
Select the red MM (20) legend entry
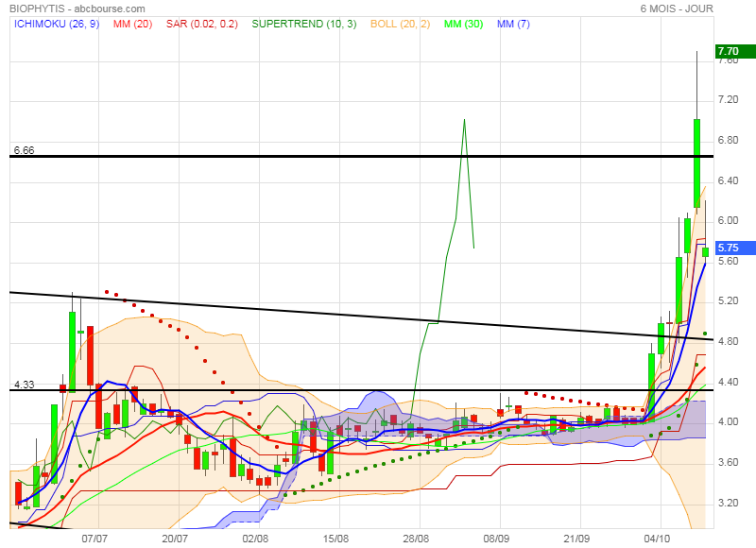pyautogui.click(x=132, y=24)
